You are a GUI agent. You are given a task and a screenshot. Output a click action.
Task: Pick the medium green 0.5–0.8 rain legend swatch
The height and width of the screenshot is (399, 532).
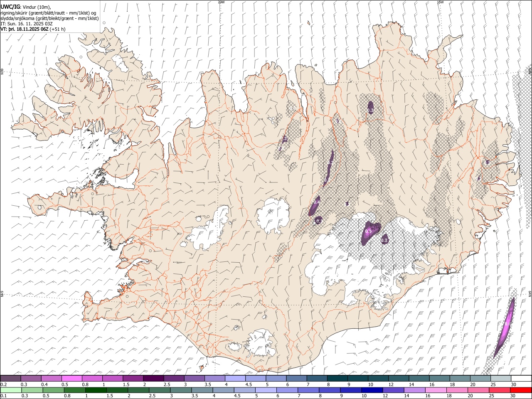click(x=53, y=390)
